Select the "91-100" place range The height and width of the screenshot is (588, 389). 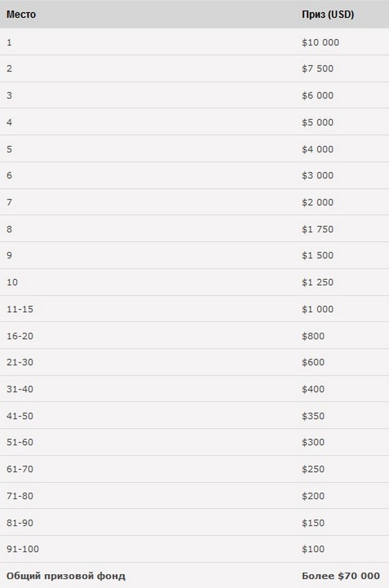pyautogui.click(x=23, y=549)
